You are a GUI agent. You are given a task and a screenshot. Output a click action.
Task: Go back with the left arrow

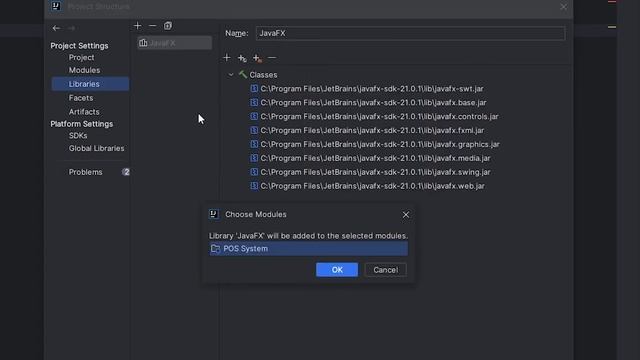click(x=56, y=28)
